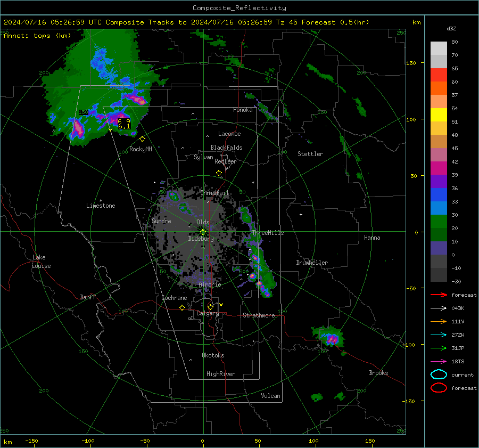
Task: Click the storm tops annotation box reading 6.1
Action: [x=125, y=124]
